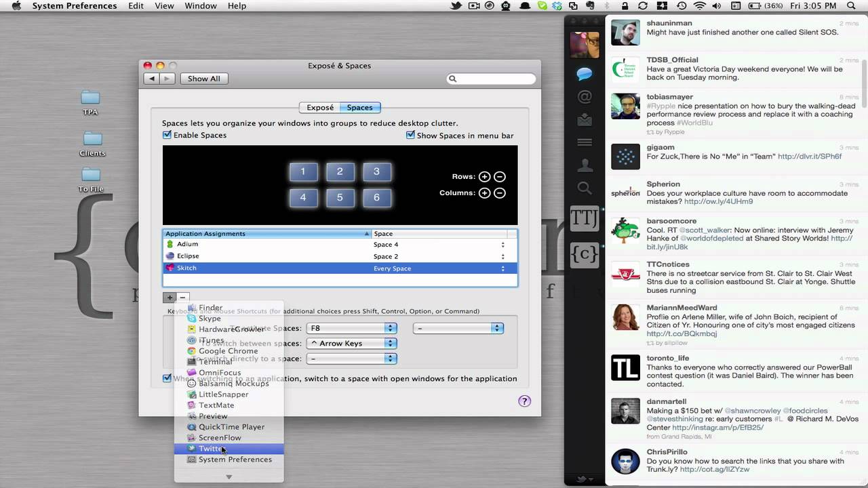
Task: Open the F8 activate Spaces dropdown
Action: tap(351, 328)
